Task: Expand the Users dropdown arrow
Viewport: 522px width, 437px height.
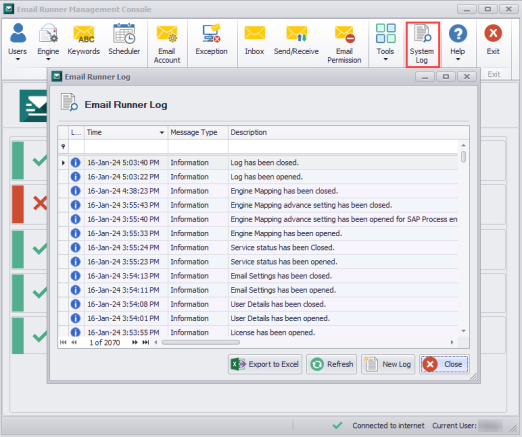Action: (x=18, y=60)
